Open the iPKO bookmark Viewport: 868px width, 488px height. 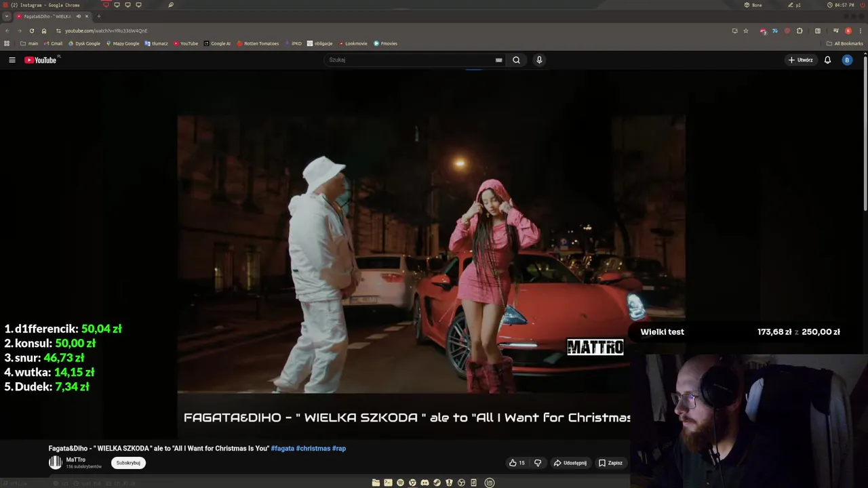pyautogui.click(x=294, y=43)
